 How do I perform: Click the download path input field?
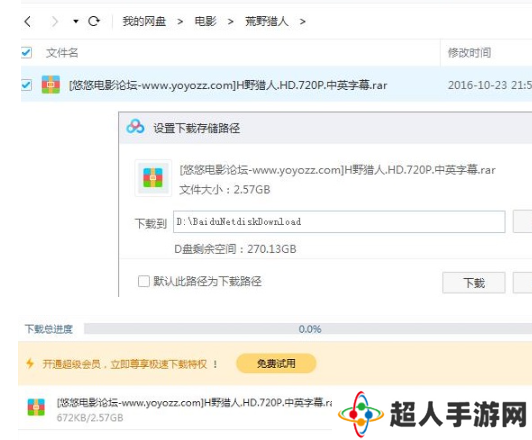click(x=339, y=222)
